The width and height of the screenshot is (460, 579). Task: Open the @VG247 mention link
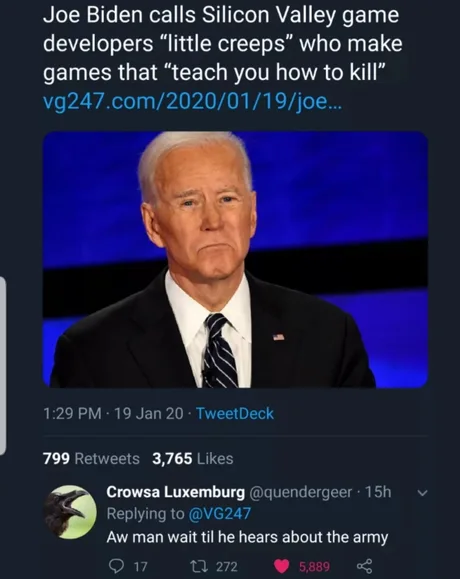coord(220,514)
